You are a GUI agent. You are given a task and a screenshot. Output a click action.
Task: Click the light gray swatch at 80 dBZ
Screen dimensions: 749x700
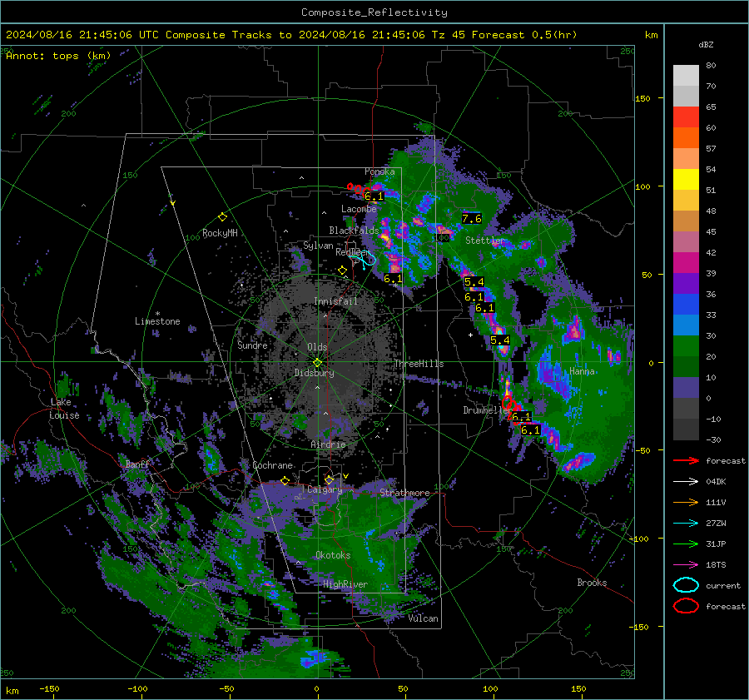point(686,76)
